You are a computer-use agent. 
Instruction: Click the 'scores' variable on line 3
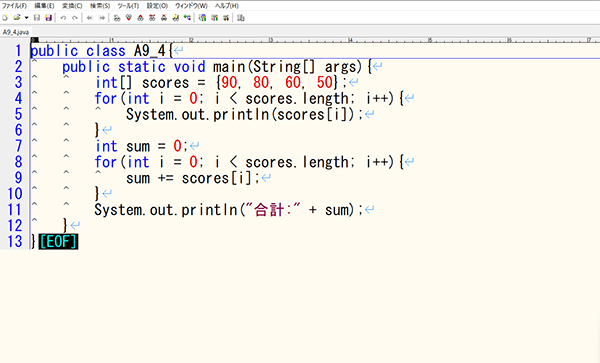tap(165, 83)
